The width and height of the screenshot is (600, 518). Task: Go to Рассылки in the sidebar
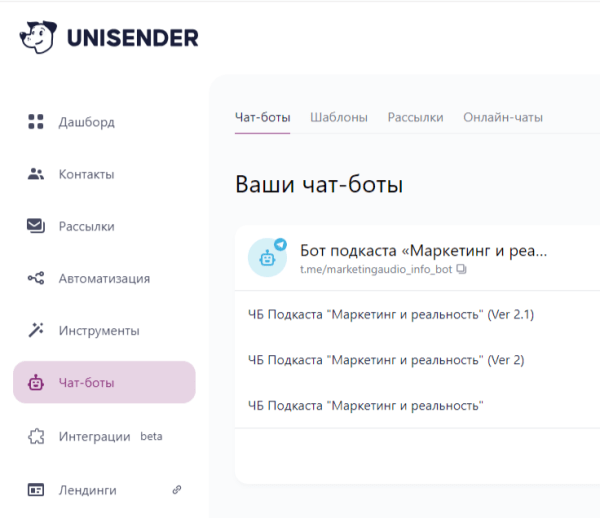coord(86,226)
